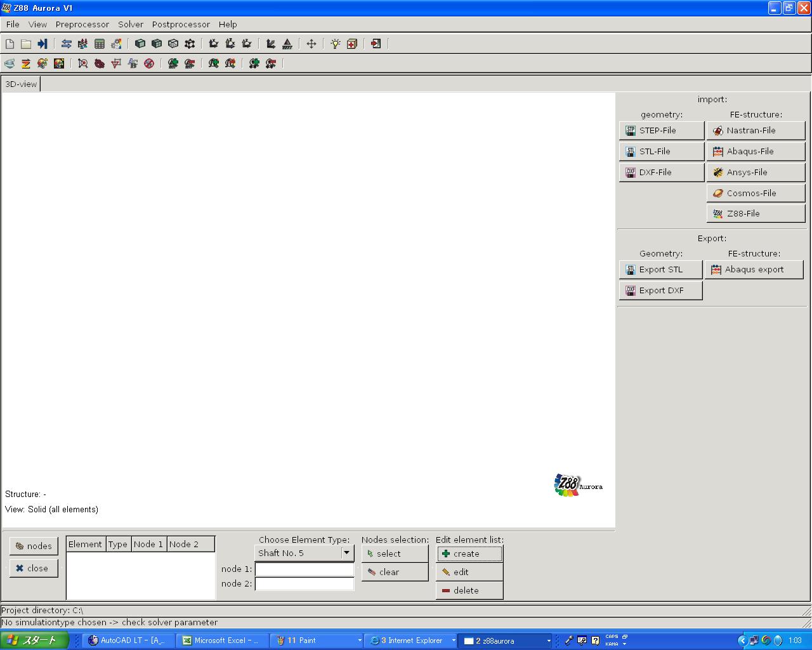This screenshot has width=812, height=650.
Task: Select the wireframe cube view icon
Action: 173,44
